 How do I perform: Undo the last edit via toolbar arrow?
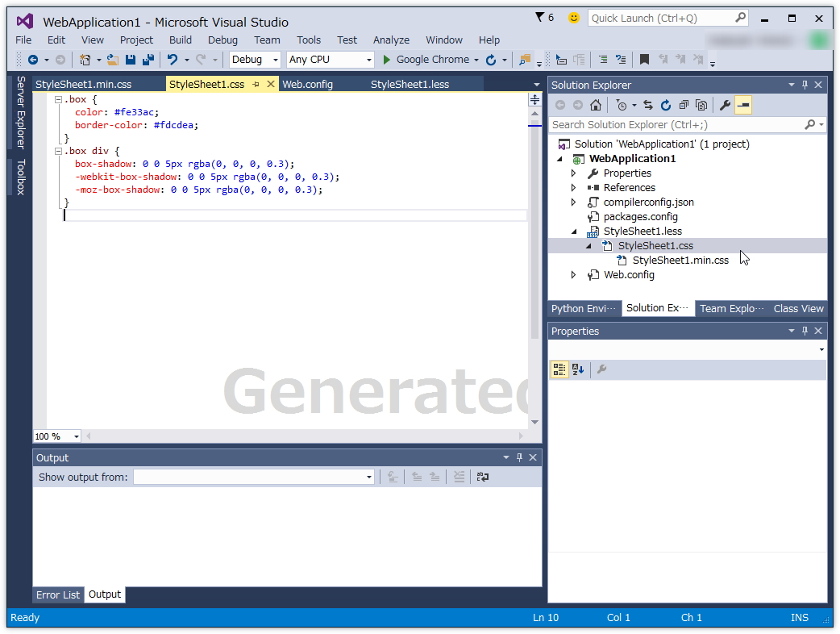tap(173, 60)
